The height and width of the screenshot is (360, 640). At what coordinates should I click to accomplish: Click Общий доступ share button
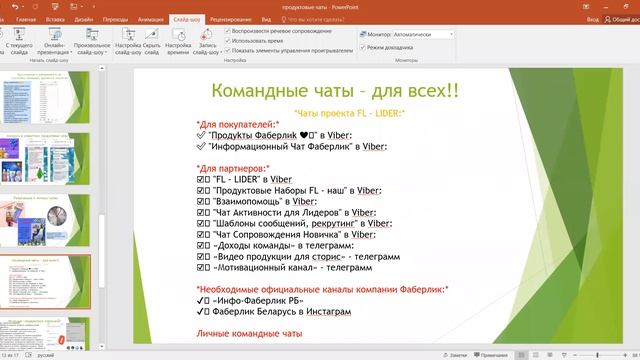tap(622, 19)
